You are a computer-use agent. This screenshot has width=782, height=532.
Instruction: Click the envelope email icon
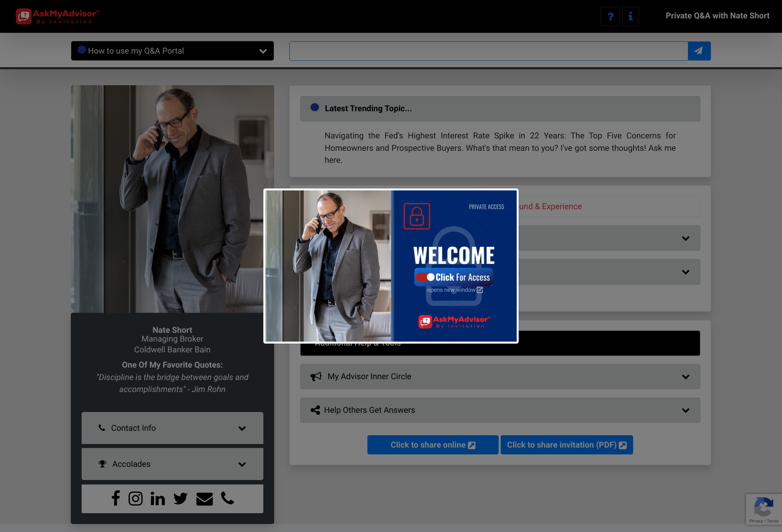205,498
